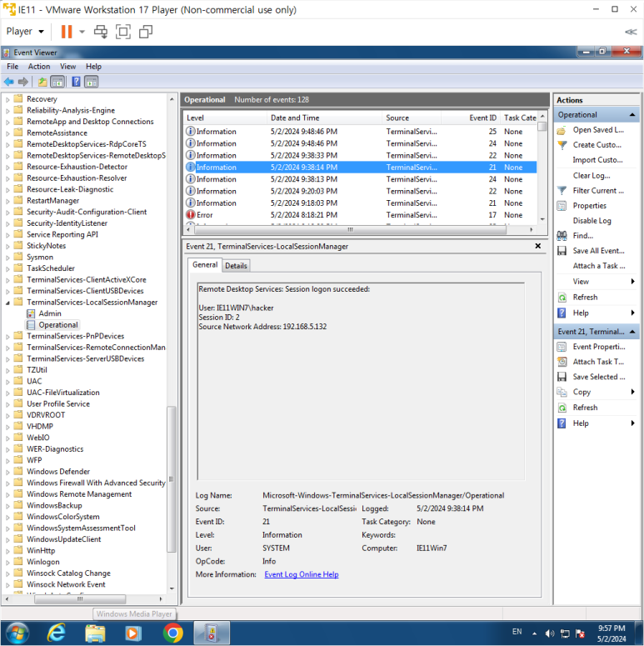This screenshot has height=646, width=644.
Task: Expand the Windows Defender tree node
Action: tap(7, 472)
